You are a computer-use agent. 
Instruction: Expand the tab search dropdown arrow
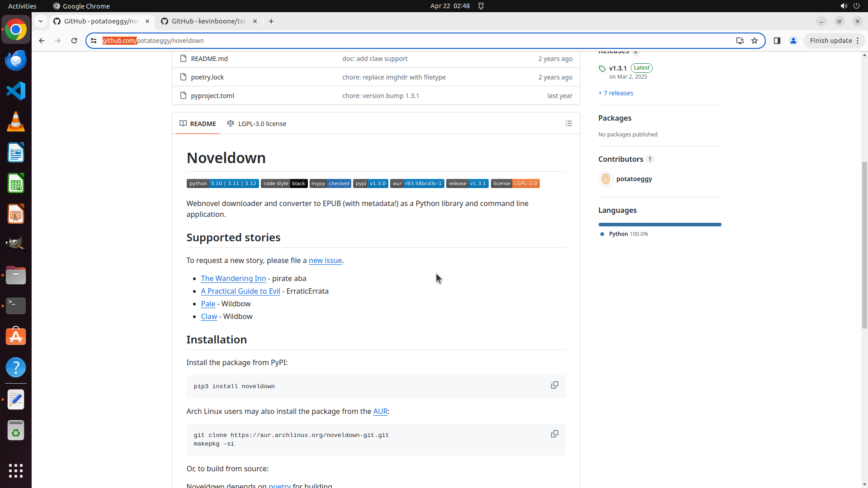(x=41, y=21)
